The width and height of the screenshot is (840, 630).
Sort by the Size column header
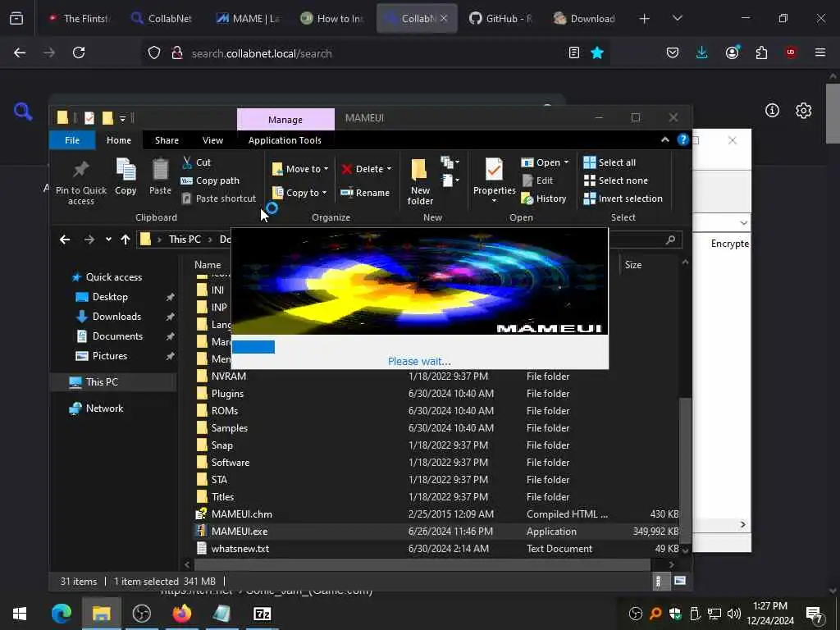(632, 265)
